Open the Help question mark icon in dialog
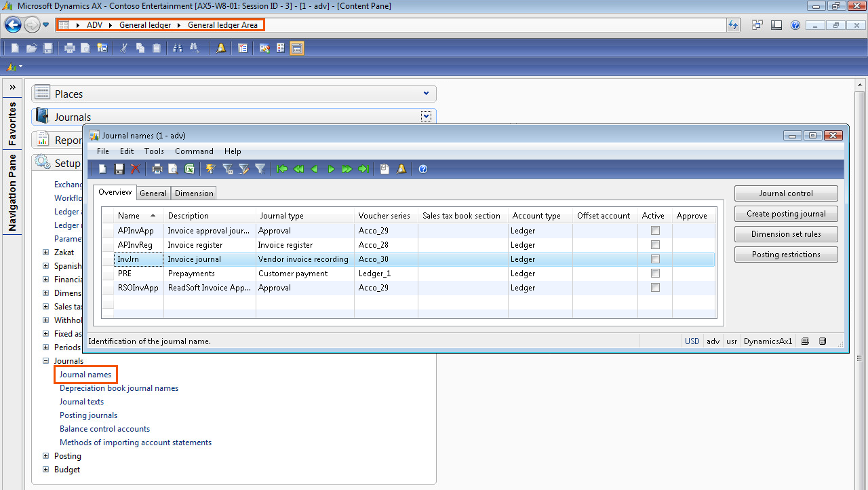868x490 pixels. tap(423, 169)
